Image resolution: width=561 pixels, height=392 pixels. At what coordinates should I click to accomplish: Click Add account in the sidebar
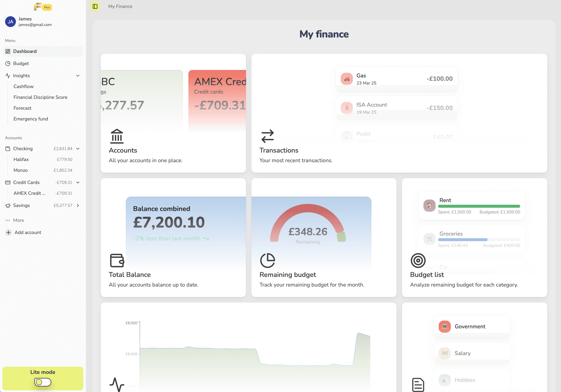[x=28, y=232]
